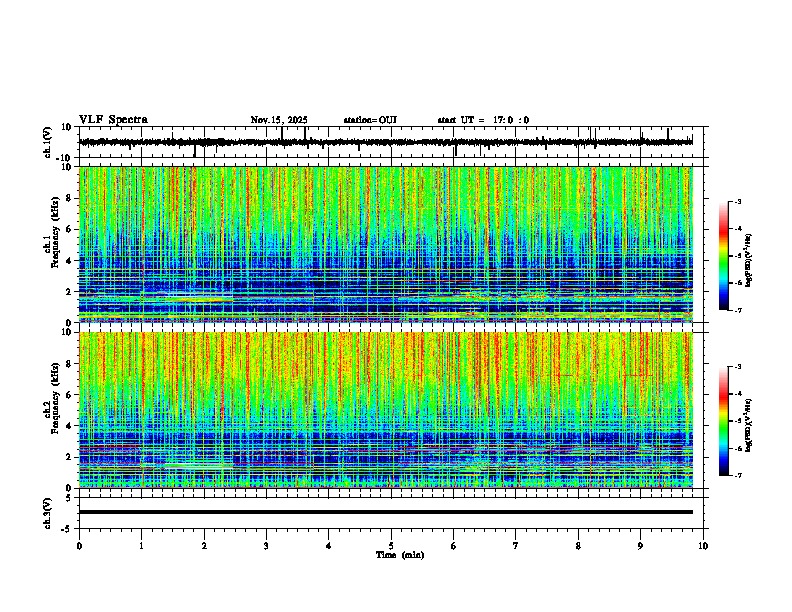Click the date text "Nov.15, 2025"
Image resolution: width=792 pixels, height=612 pixels.
click(279, 120)
